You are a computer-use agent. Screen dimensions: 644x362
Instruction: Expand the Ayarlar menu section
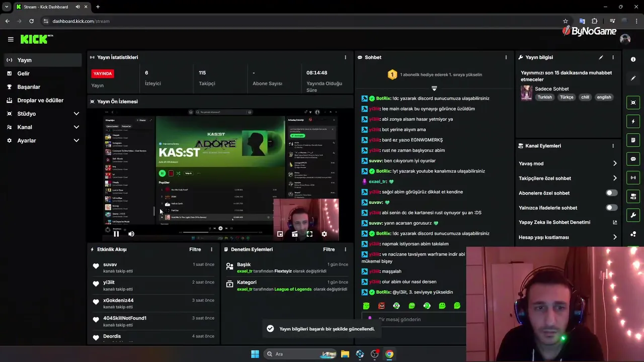click(x=76, y=141)
